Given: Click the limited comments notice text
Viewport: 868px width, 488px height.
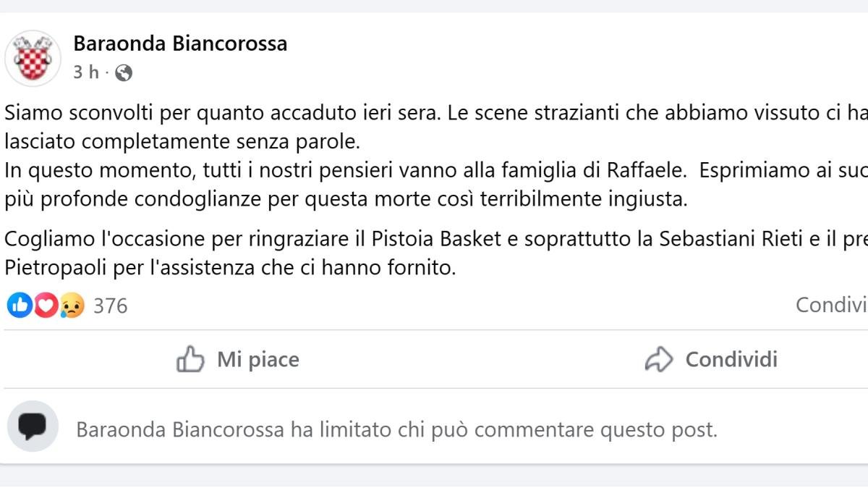Looking at the screenshot, I should pyautogui.click(x=396, y=430).
